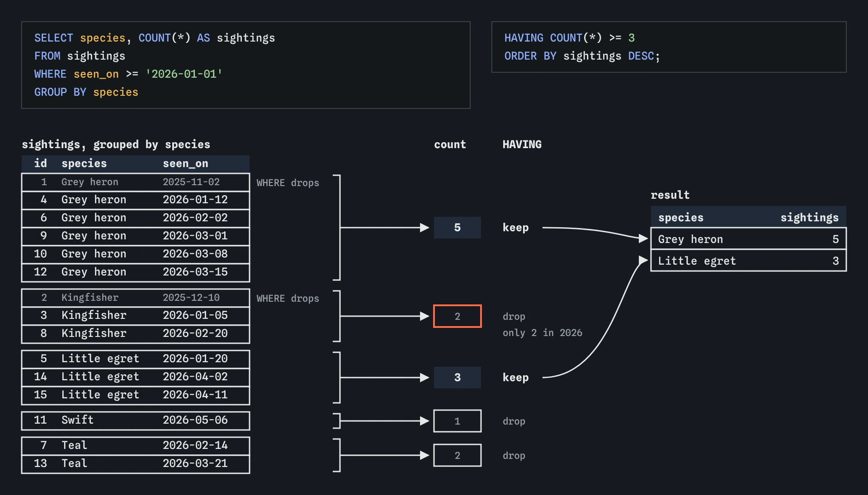Screen dimensions: 868x495
Task: Click Little egret in the result table
Action: 697,261
